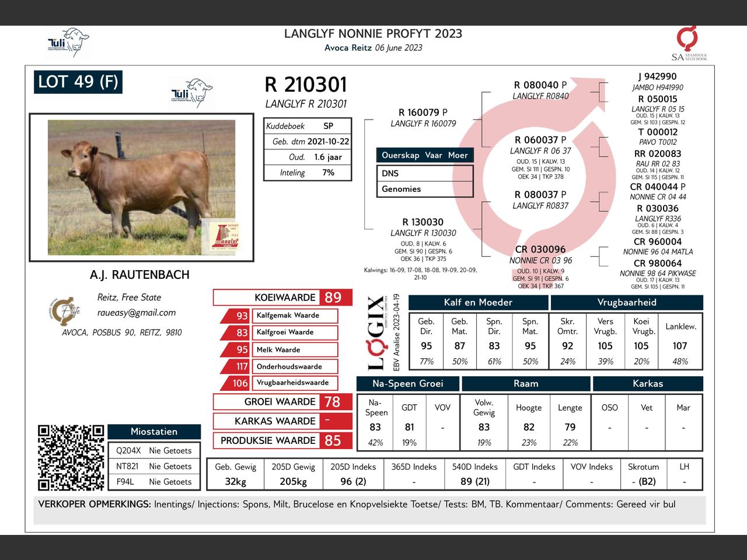The width and height of the screenshot is (747, 560).
Task: Click the NT821 Nie Getoets row
Action: pyautogui.click(x=154, y=467)
